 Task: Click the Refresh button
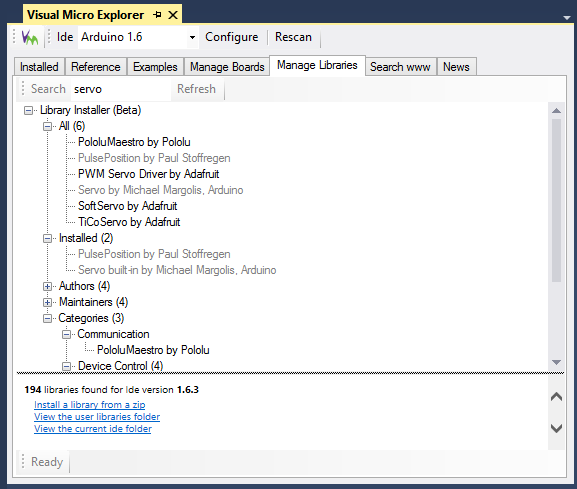(x=197, y=89)
